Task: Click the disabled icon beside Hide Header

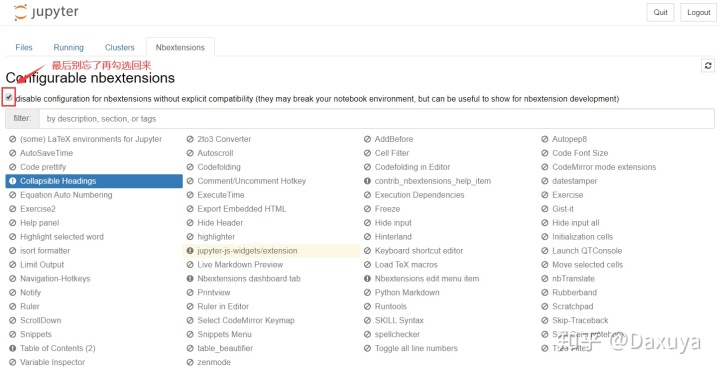Action: click(x=190, y=223)
